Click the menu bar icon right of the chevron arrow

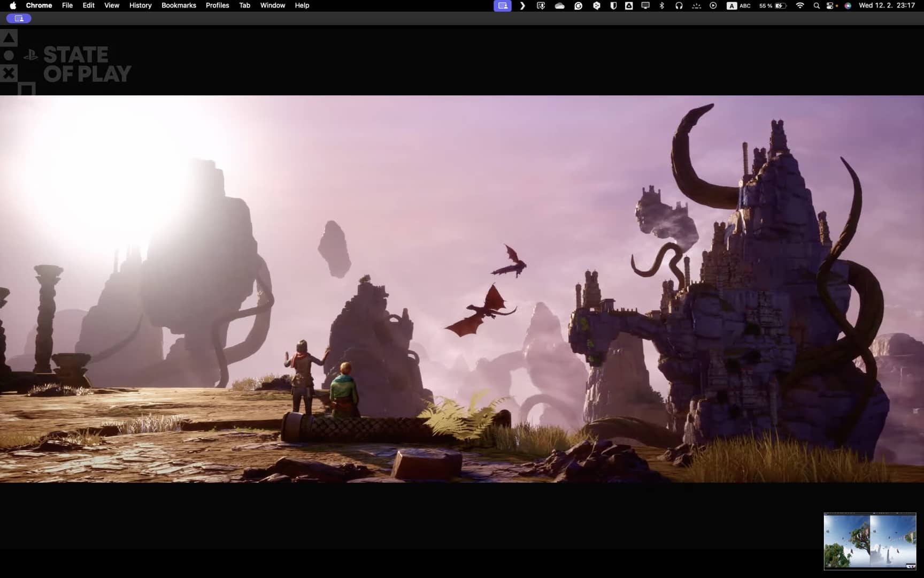coord(541,5)
